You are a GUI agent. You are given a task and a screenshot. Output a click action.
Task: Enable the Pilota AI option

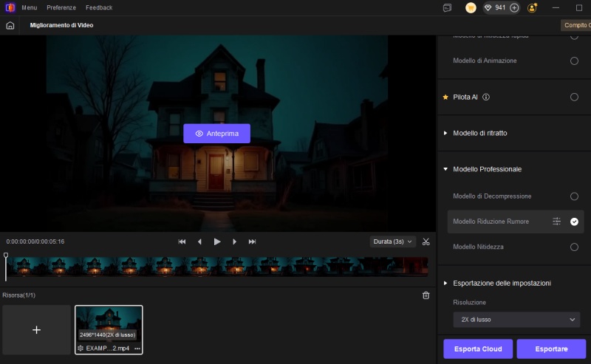574,97
